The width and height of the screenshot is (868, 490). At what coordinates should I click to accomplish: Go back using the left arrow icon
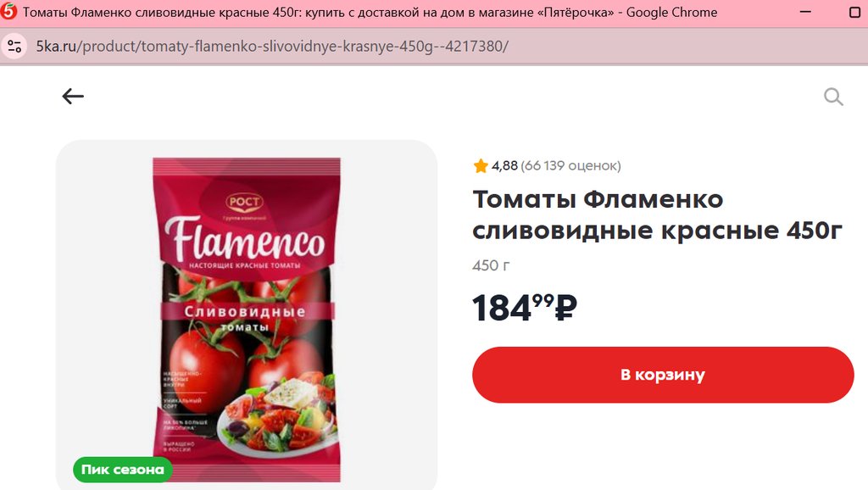point(73,97)
